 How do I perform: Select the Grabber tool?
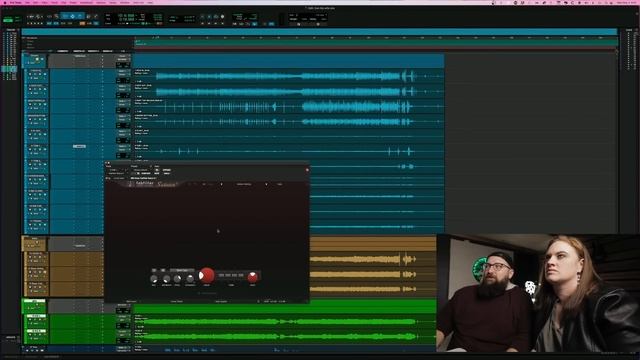tap(80, 16)
